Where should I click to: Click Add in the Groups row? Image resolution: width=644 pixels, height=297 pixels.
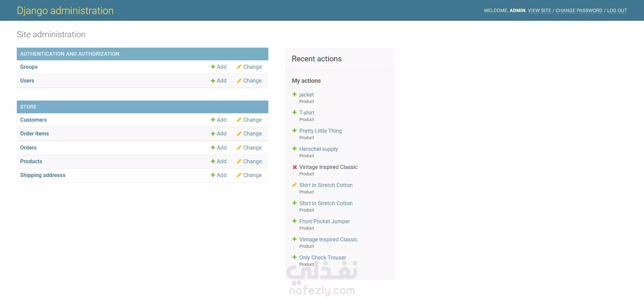(219, 67)
